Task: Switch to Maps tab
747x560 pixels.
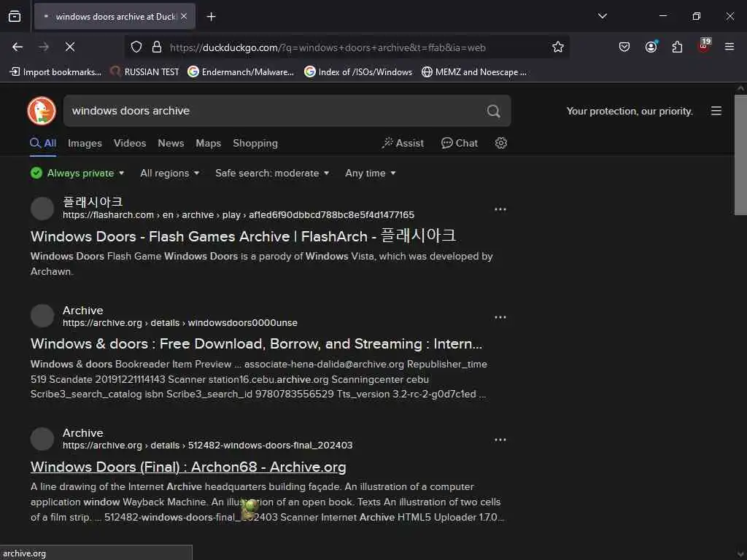Action: [x=208, y=143]
